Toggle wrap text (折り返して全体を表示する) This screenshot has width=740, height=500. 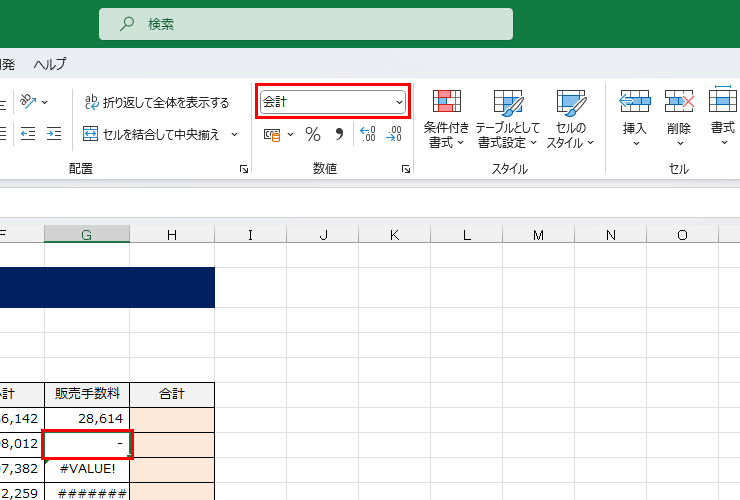[157, 102]
